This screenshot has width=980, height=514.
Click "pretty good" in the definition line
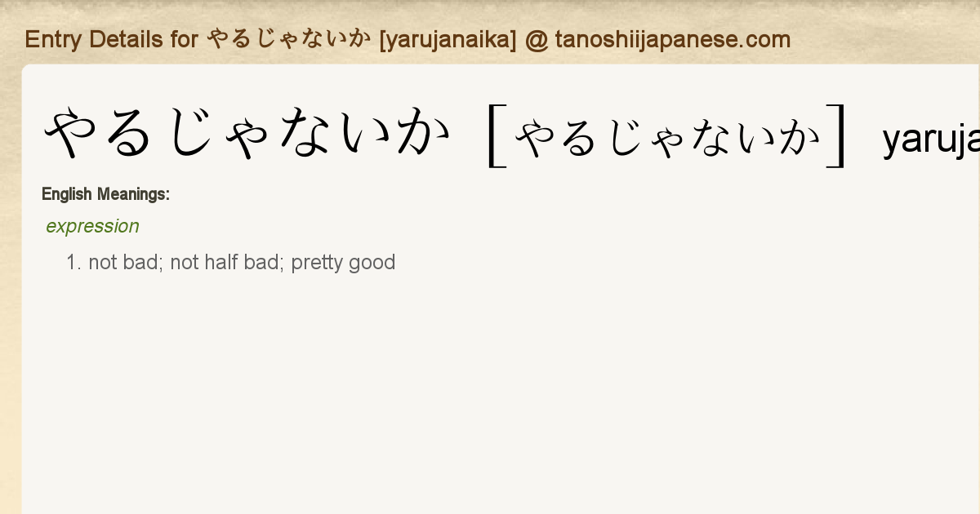pos(343,263)
